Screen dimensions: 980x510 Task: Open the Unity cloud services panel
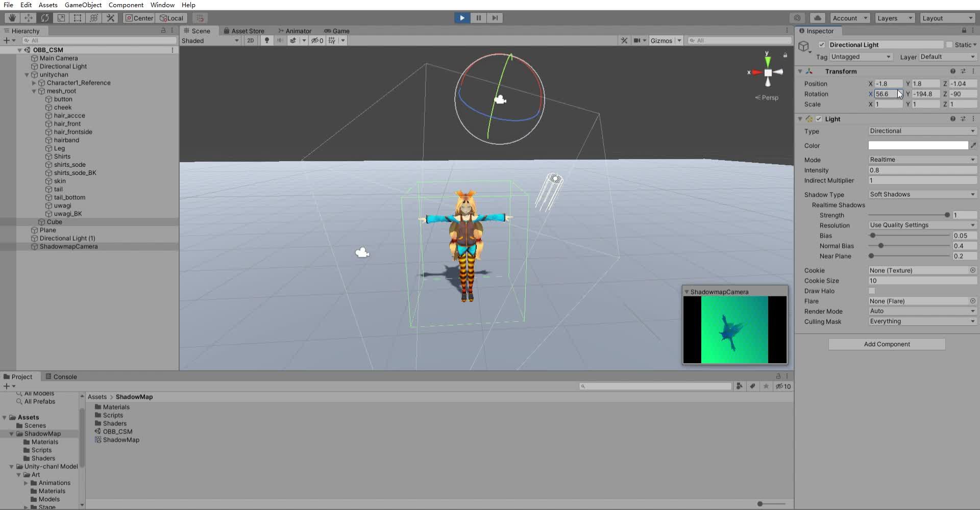pyautogui.click(x=817, y=18)
